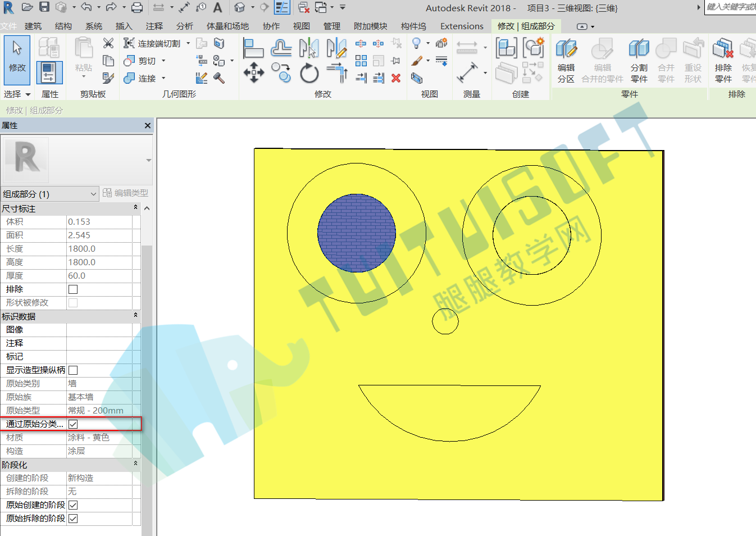The image size is (756, 536).
Task: Toggle 原始创建的阶段 checkbox
Action: pyautogui.click(x=73, y=505)
